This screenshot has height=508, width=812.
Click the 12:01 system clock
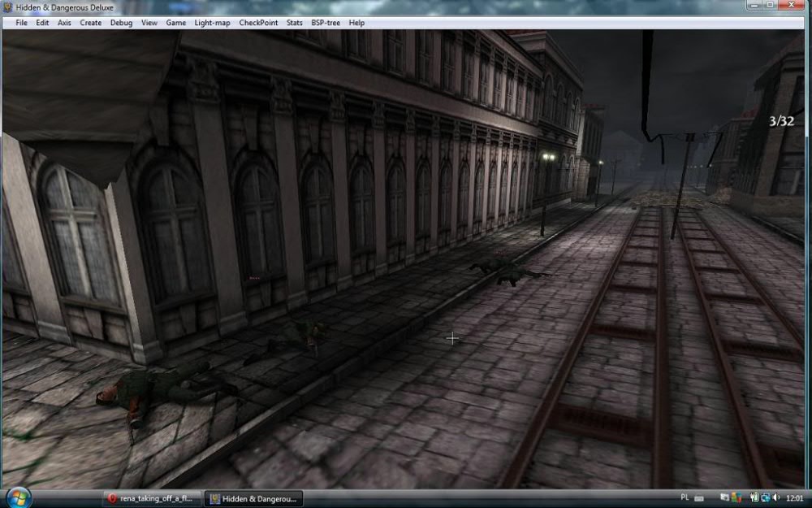tap(794, 498)
